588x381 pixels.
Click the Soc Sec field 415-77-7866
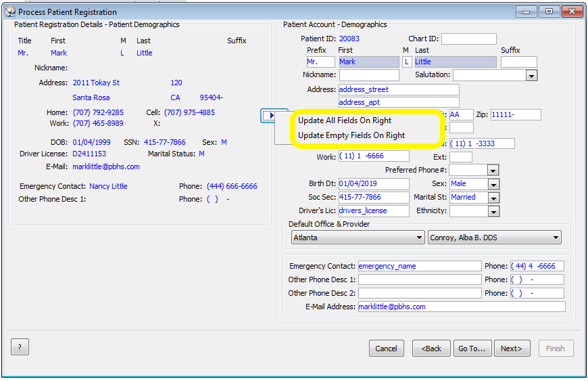pos(374,198)
